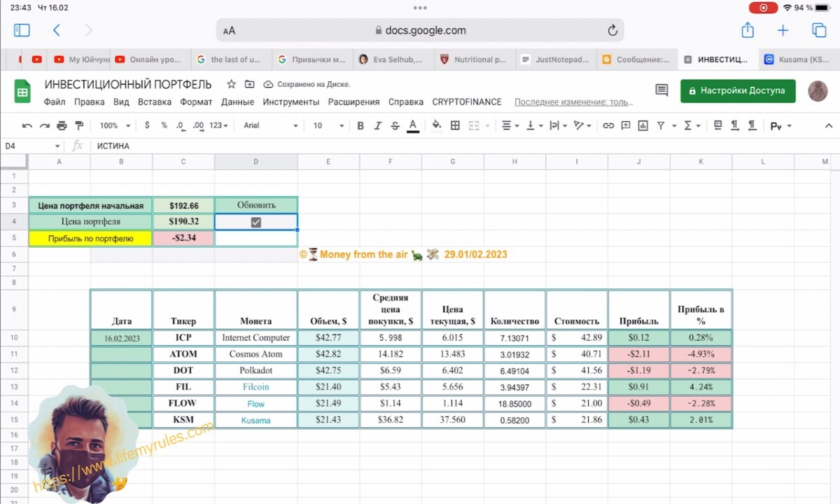This screenshot has height=504, width=840.
Task: Open the Ру input tools dropdown
Action: (x=780, y=126)
